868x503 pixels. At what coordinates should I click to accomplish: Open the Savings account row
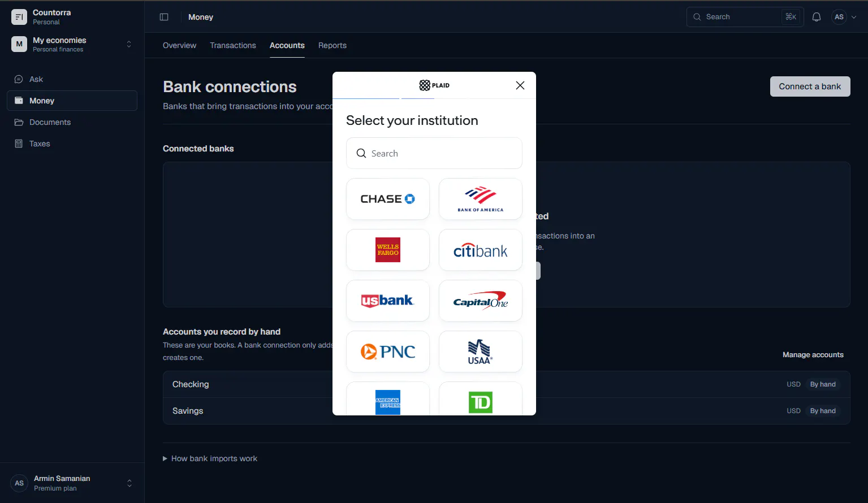(506, 411)
